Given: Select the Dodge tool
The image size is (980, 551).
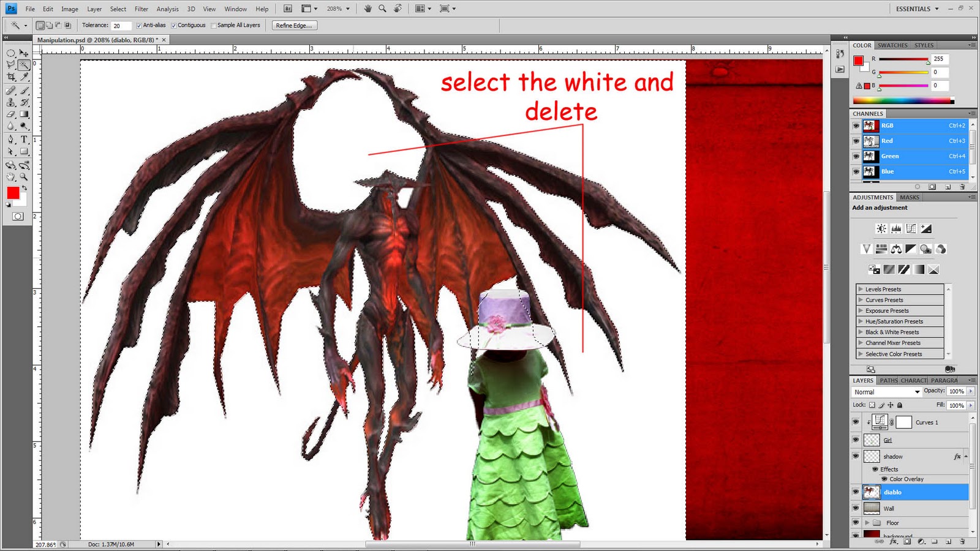Looking at the screenshot, I should coord(24,126).
